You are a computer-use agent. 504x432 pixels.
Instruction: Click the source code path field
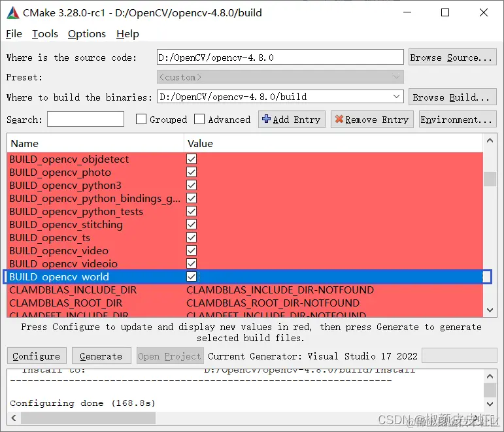click(280, 58)
